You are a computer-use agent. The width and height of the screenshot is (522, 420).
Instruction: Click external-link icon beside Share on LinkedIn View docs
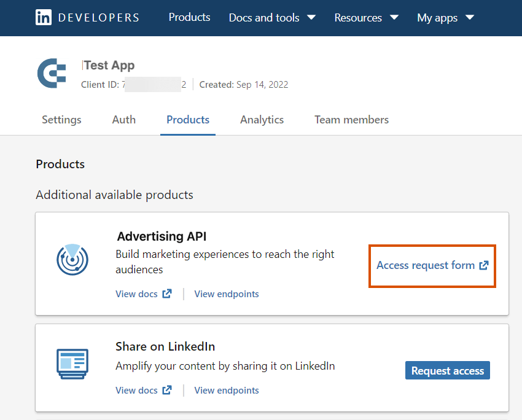click(167, 390)
